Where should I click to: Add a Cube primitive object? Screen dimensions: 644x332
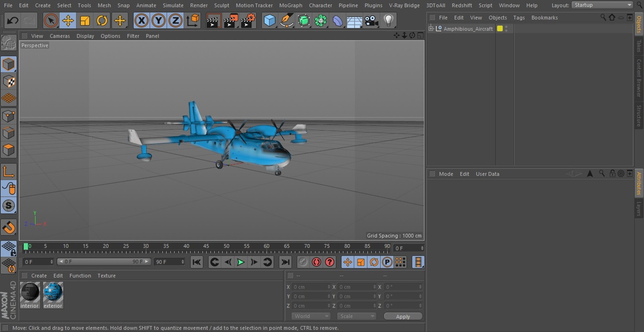click(270, 21)
